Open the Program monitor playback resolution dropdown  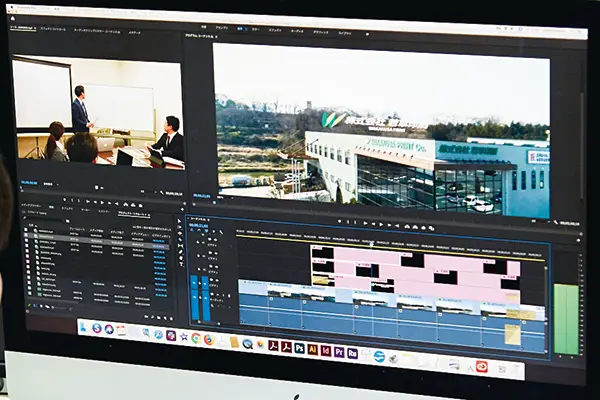coord(542,221)
